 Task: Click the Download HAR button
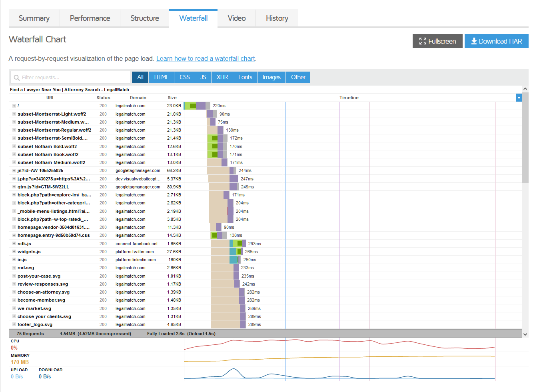496,41
